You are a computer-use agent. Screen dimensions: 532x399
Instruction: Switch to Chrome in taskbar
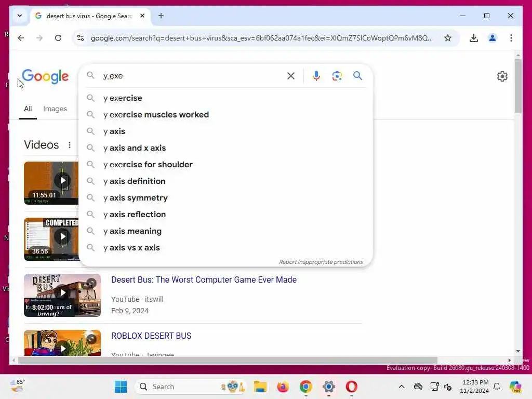[305, 387]
